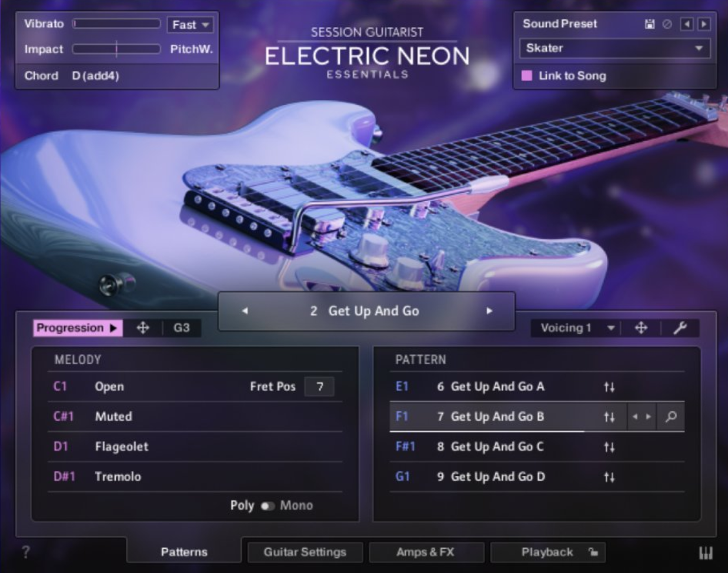
Task: Toggle the Poly/Mono switch
Action: click(x=268, y=506)
